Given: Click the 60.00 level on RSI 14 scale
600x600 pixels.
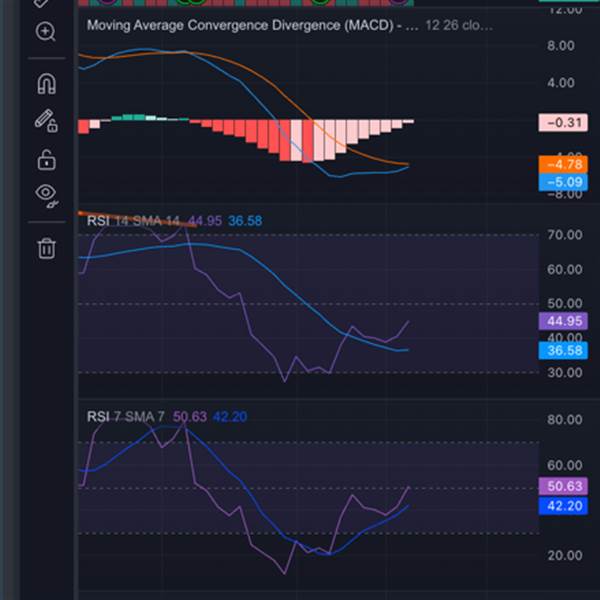Looking at the screenshot, I should 565,270.
